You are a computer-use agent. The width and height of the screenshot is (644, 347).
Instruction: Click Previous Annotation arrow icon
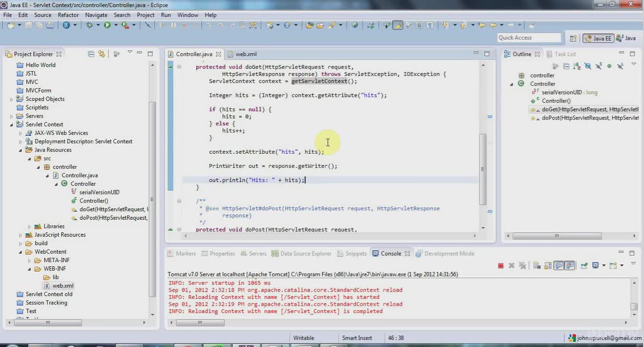pos(463,25)
